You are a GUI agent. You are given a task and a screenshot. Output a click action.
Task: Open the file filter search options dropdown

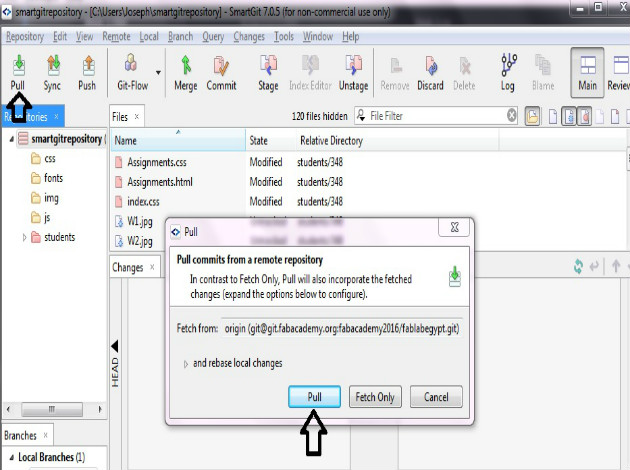(361, 116)
